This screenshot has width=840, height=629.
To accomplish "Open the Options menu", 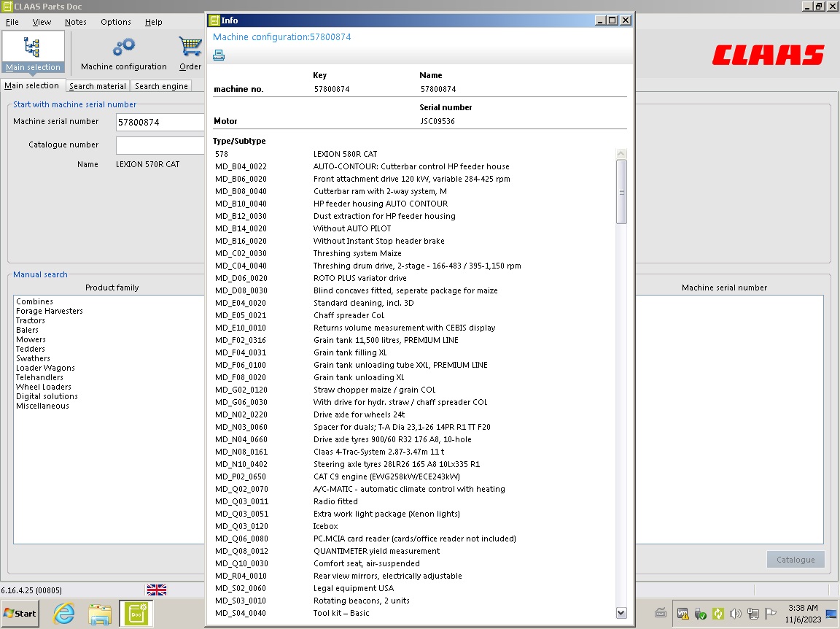I will pyautogui.click(x=116, y=22).
